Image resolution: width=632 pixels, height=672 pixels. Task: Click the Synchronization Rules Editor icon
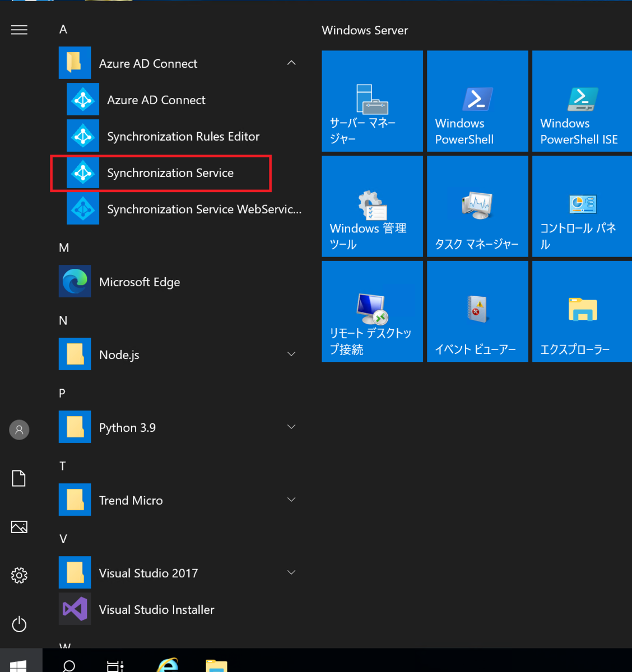pyautogui.click(x=83, y=136)
